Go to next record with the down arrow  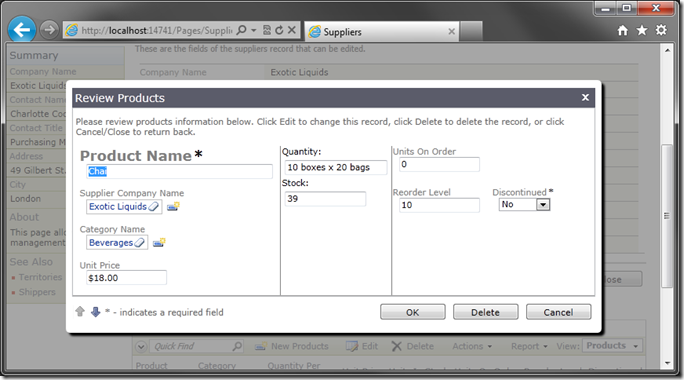coord(96,312)
